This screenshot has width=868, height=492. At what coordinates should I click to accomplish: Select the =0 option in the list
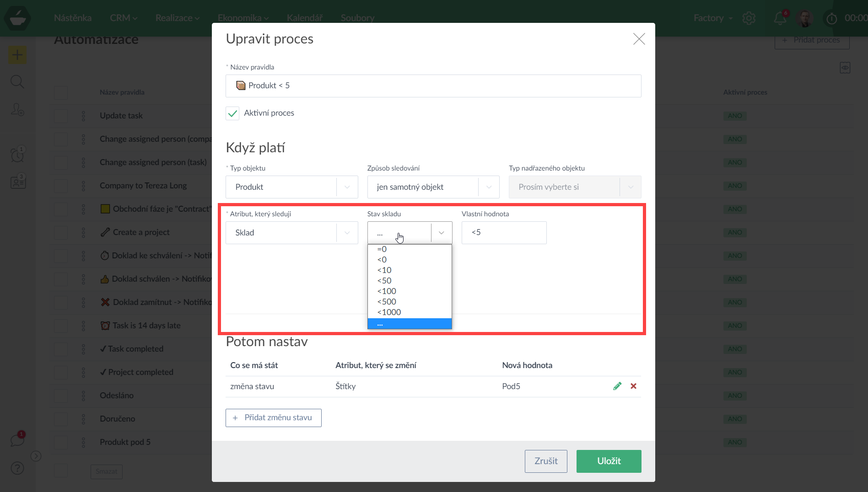(382, 249)
